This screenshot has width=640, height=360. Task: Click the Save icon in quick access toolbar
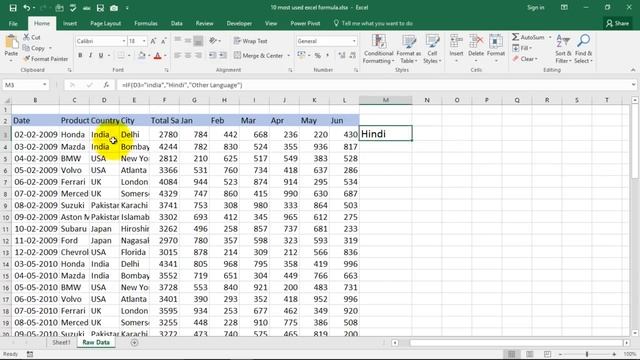pos(13,8)
